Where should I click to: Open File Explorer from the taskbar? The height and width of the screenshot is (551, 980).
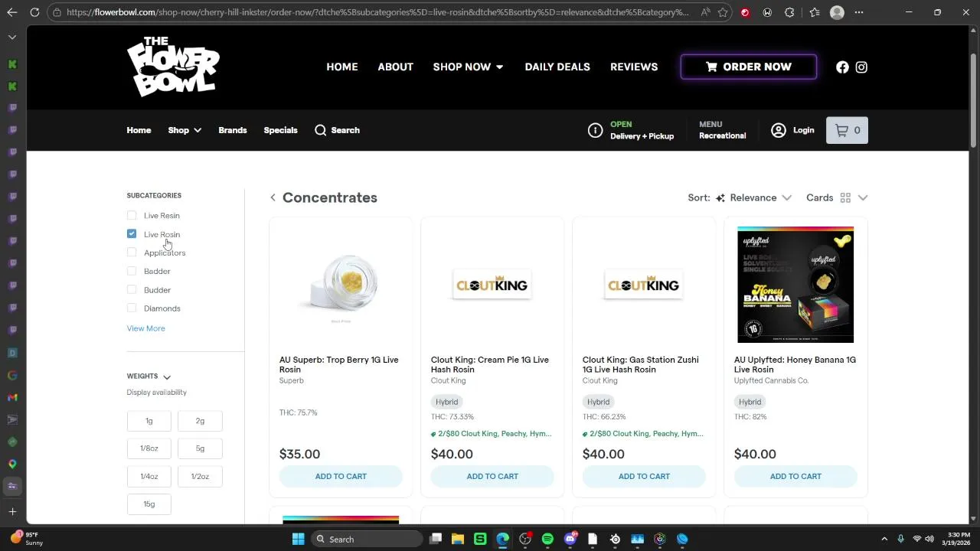click(458, 539)
